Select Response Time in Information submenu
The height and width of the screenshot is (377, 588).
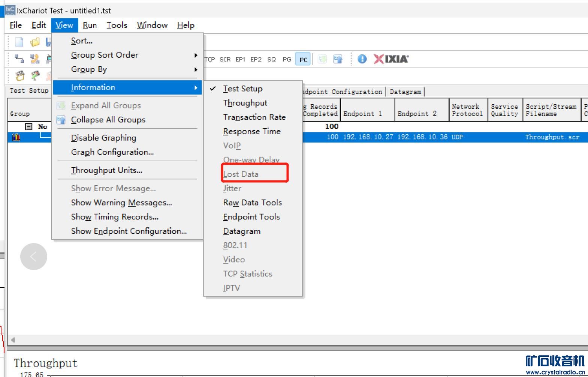(x=253, y=132)
